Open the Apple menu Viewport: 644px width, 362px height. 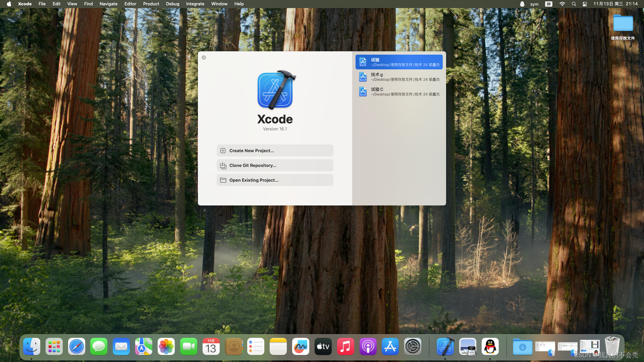click(x=9, y=4)
